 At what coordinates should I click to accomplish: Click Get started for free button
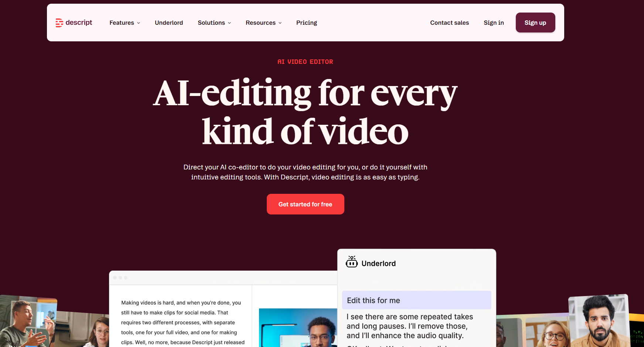(306, 204)
